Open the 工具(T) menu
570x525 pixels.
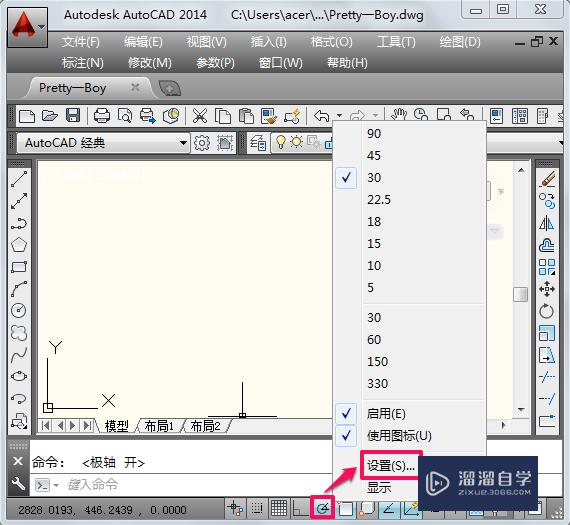point(396,42)
